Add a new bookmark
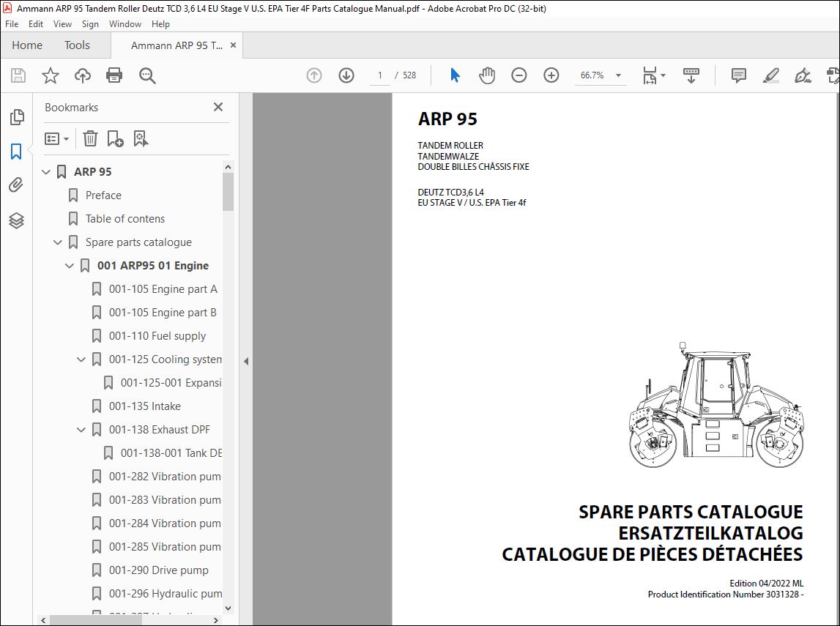Viewport: 840px width, 626px height. [115, 138]
